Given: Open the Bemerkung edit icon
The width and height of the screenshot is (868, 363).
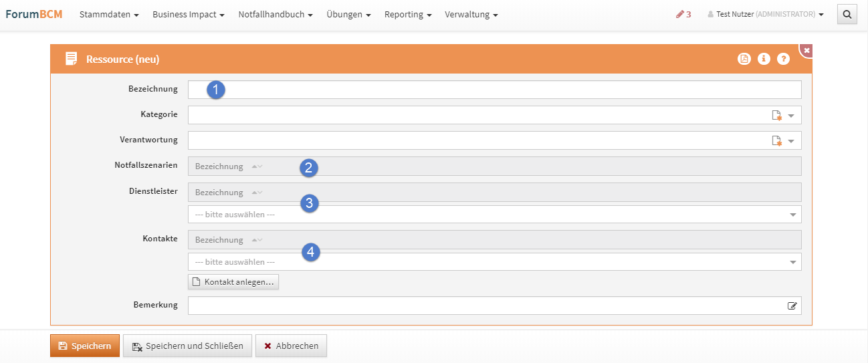Looking at the screenshot, I should coord(792,306).
